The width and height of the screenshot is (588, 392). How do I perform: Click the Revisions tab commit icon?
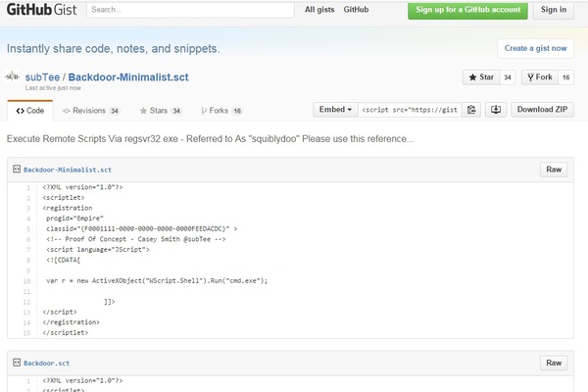tap(67, 111)
